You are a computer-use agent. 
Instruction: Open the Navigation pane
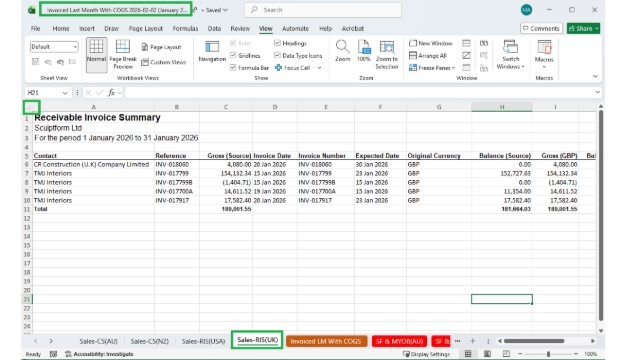coord(212,52)
